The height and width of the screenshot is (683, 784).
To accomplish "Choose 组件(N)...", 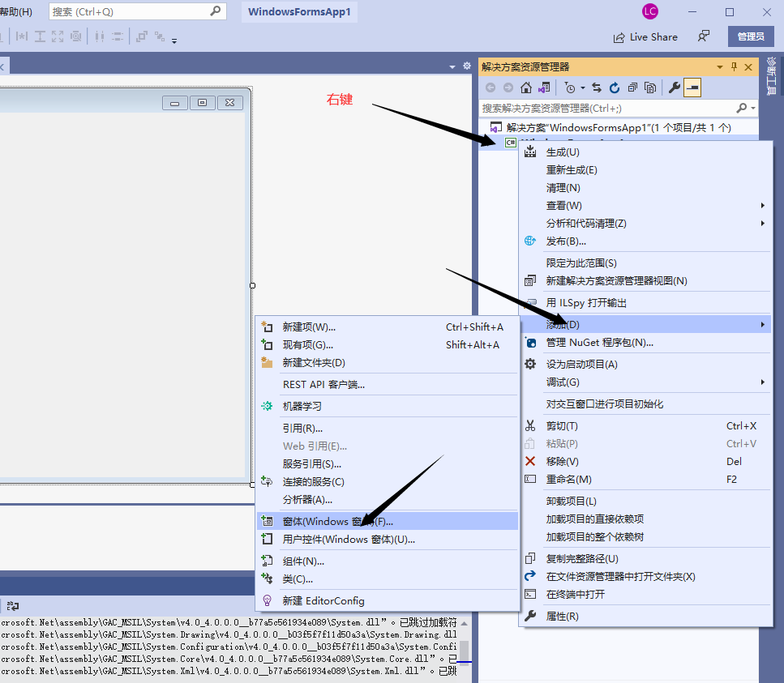I will click(x=387, y=561).
